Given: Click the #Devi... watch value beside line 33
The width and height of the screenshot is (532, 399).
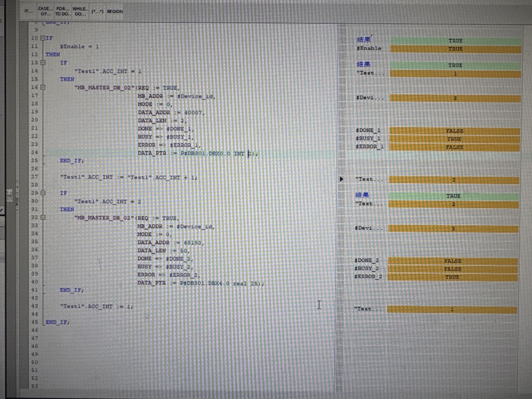Looking at the screenshot, I should (x=453, y=229).
